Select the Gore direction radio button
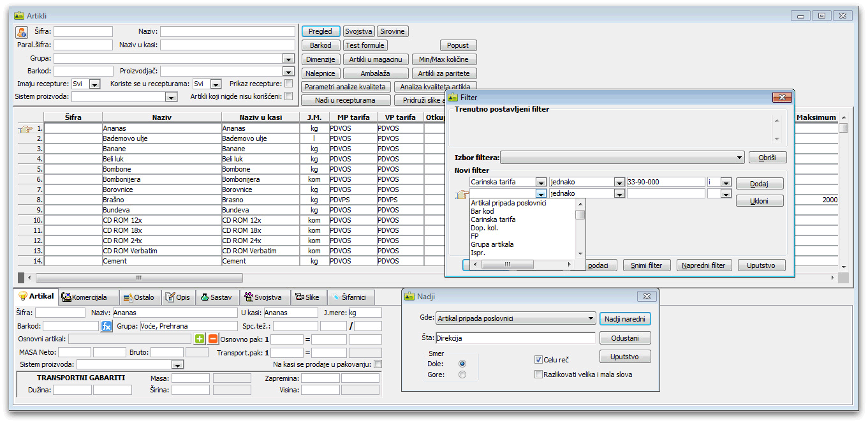This screenshot has width=868, height=423. [462, 375]
